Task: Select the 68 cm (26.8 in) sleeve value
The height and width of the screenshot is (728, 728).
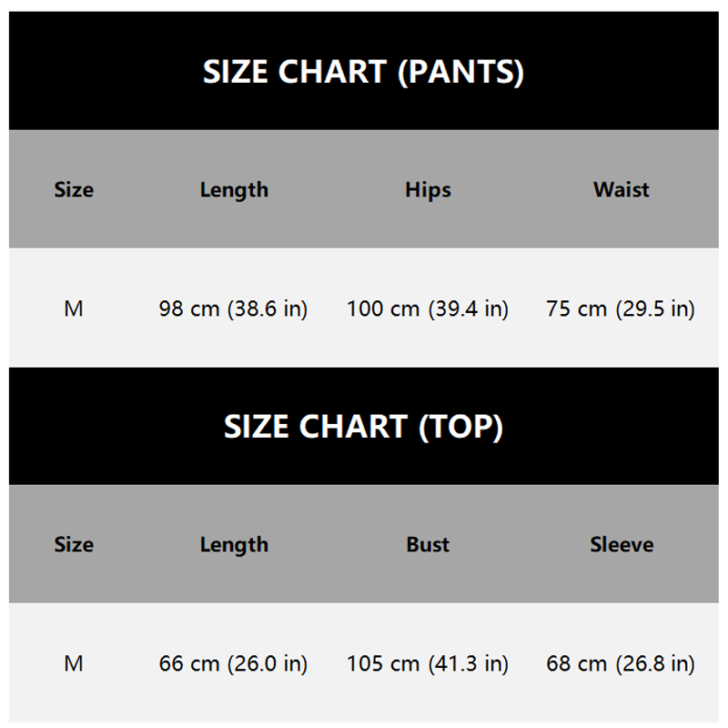Action: pos(622,663)
